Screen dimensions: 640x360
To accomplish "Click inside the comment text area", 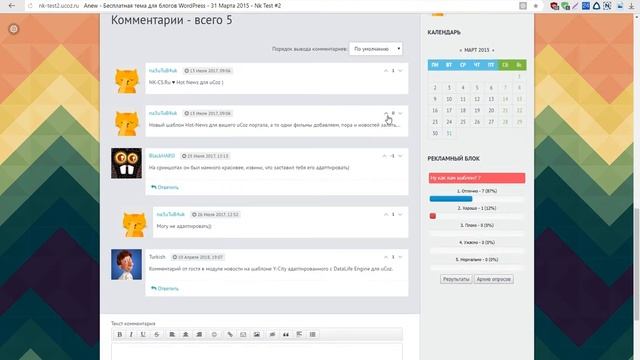I will (x=257, y=352).
